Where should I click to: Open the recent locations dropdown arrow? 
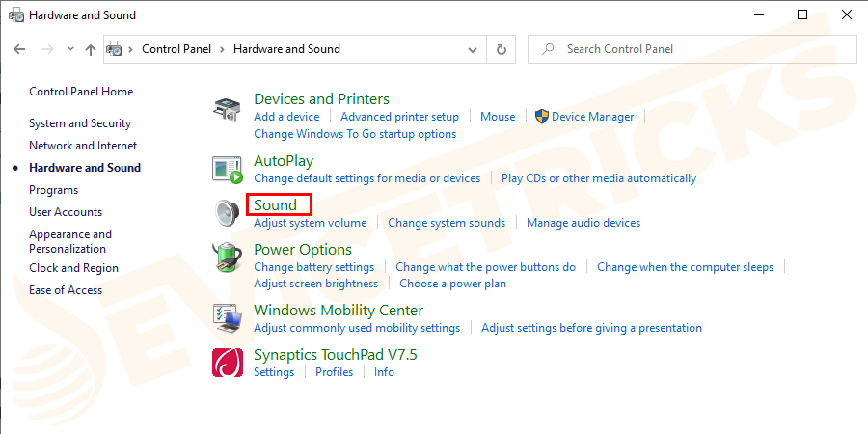[70, 49]
